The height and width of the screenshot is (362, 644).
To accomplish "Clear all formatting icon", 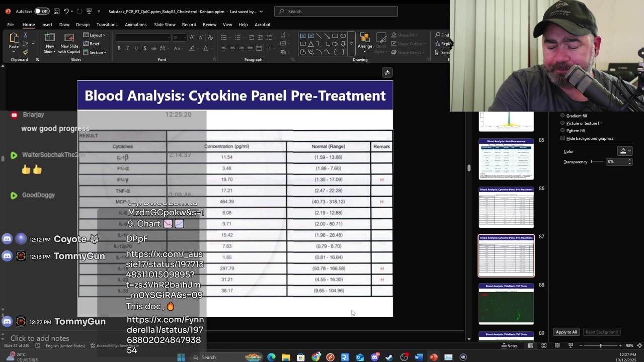I will [x=210, y=37].
